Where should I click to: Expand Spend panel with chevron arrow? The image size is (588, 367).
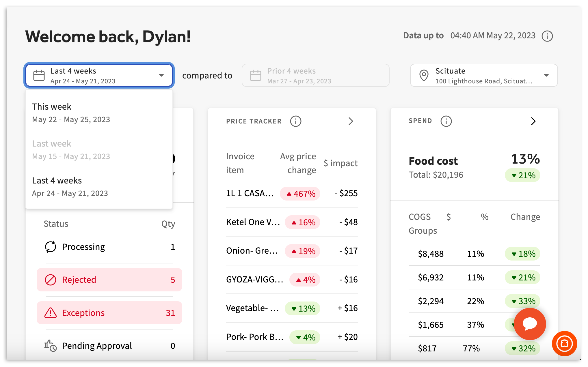pyautogui.click(x=533, y=121)
